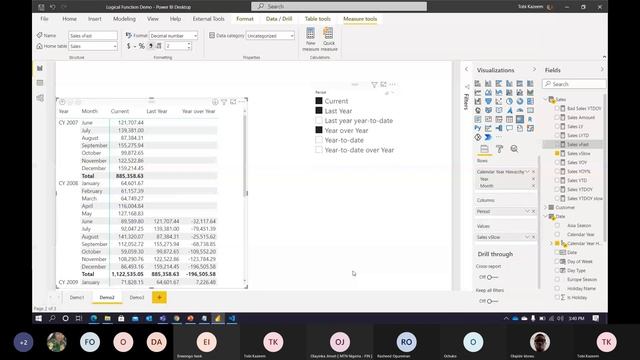Click the thousands separator comma icon
The height and width of the screenshot is (360, 640).
pos(151,46)
